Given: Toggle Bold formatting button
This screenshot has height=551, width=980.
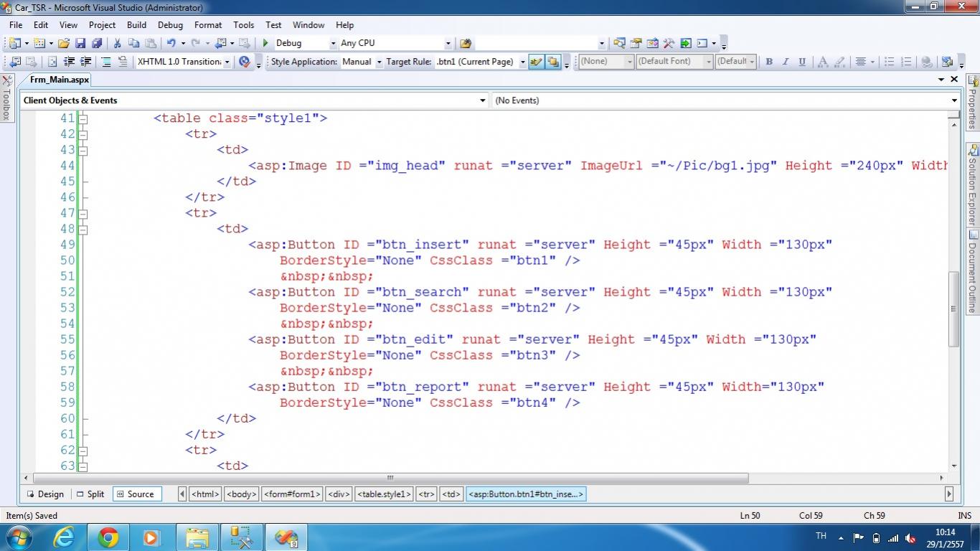Looking at the screenshot, I should coord(769,62).
